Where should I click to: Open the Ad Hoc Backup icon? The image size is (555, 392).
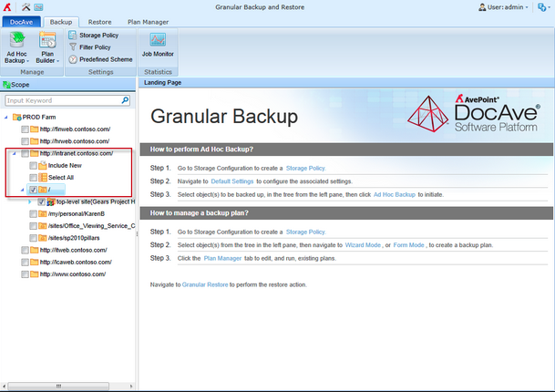point(16,40)
